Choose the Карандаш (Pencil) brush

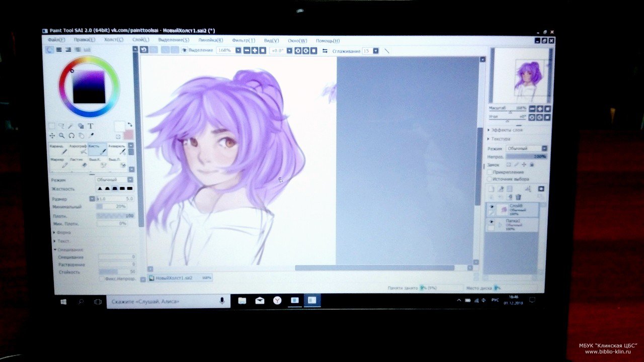point(58,149)
